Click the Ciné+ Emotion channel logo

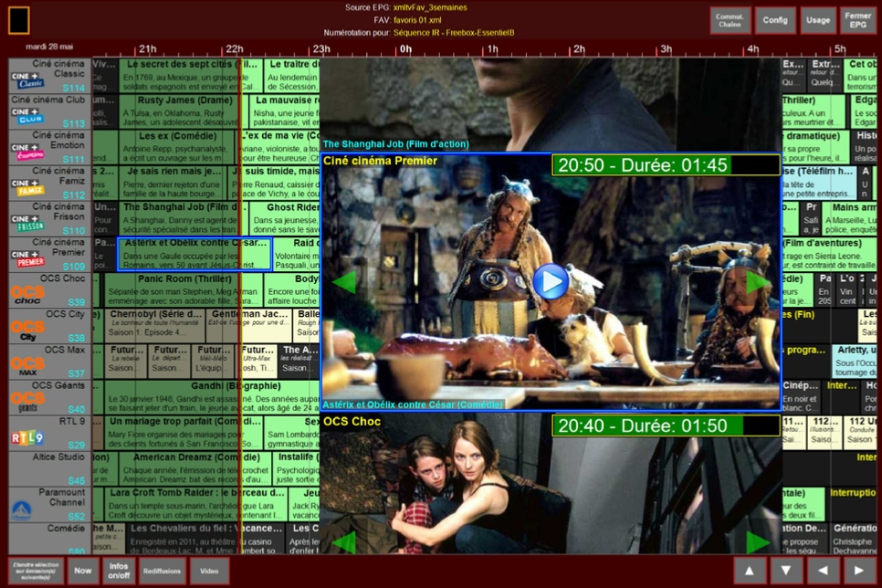click(27, 152)
